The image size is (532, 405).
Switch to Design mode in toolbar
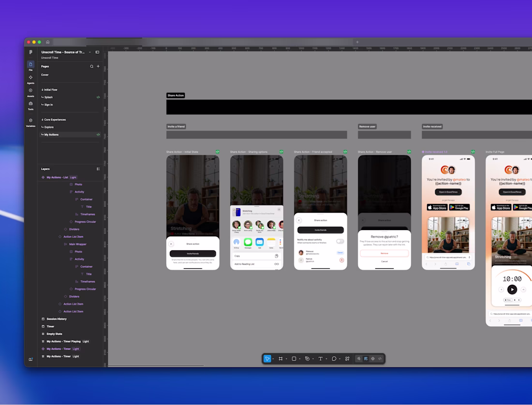(x=366, y=359)
